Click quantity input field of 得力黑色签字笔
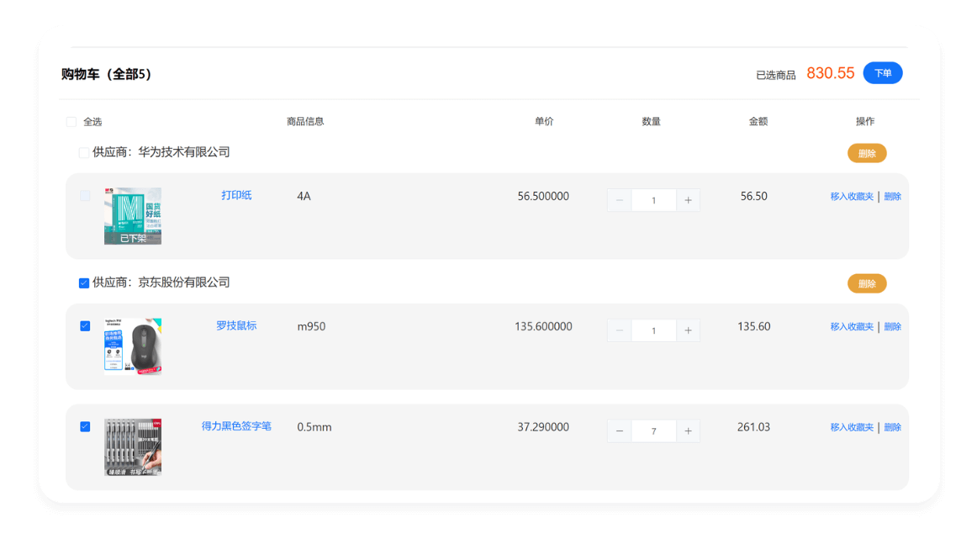The width and height of the screenshot is (977, 560). (x=654, y=431)
